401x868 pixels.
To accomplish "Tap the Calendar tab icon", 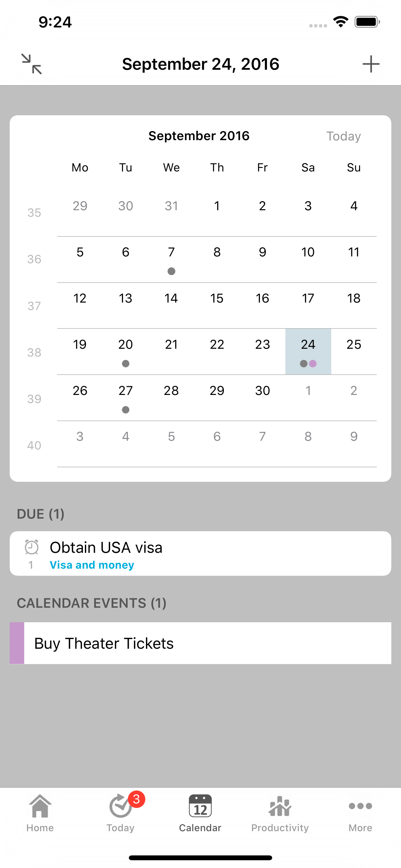I will (x=200, y=806).
